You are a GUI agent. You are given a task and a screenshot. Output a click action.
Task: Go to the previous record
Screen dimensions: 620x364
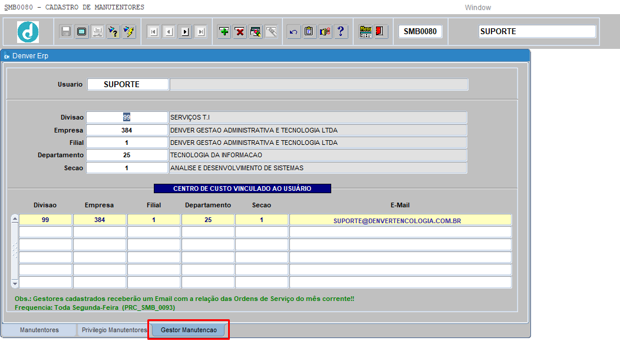pyautogui.click(x=169, y=32)
